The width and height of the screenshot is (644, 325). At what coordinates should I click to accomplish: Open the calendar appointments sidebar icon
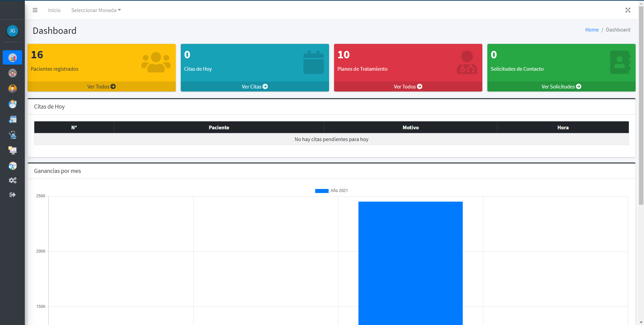pyautogui.click(x=12, y=119)
